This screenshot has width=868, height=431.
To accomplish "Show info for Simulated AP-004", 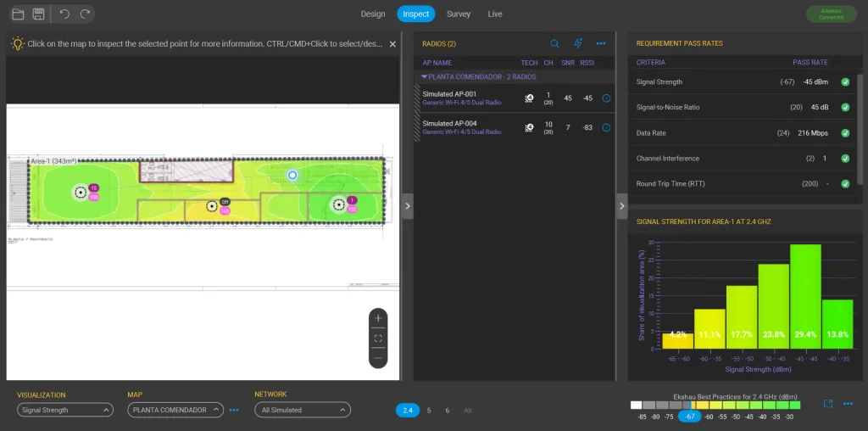I will point(606,127).
